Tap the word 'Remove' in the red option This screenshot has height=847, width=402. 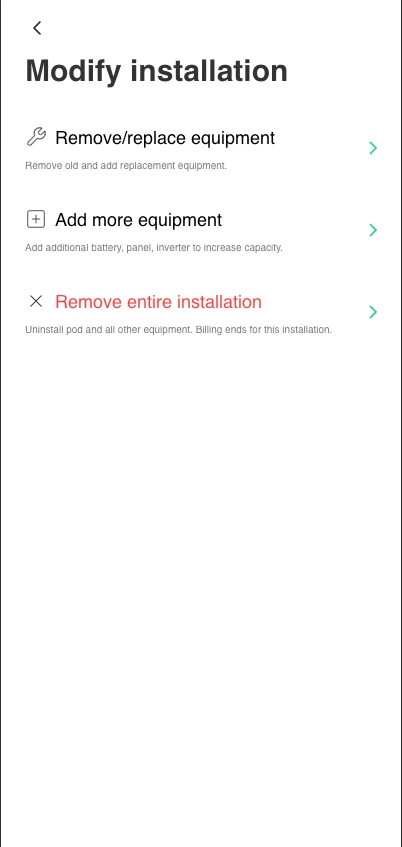point(89,302)
